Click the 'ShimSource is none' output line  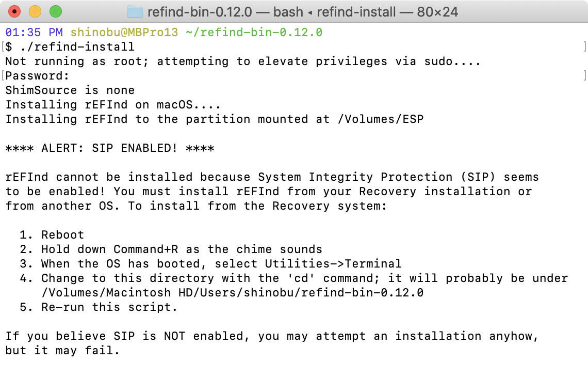70,90
